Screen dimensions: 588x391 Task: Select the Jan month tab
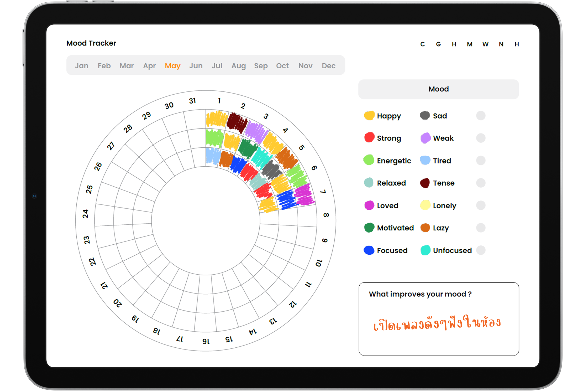(x=82, y=66)
